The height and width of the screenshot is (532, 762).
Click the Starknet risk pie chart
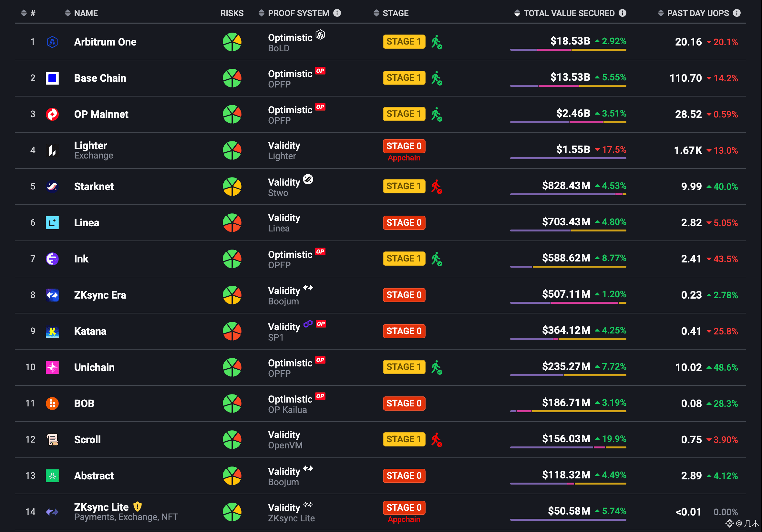(232, 187)
